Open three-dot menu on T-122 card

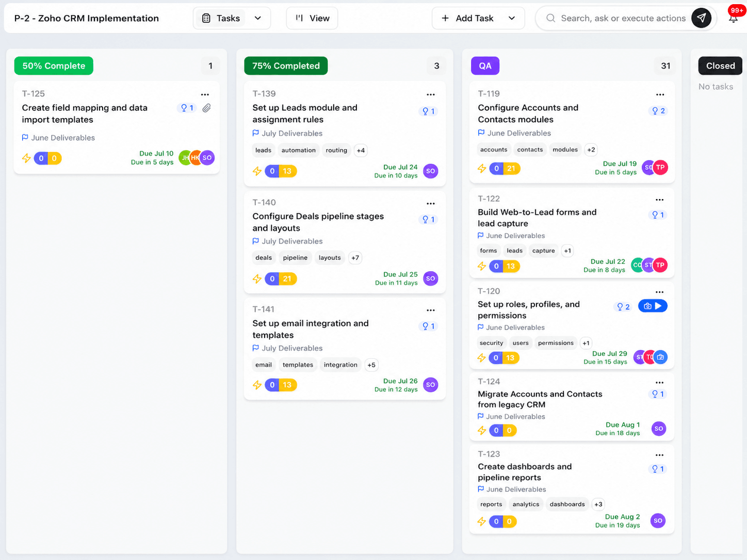point(659,200)
